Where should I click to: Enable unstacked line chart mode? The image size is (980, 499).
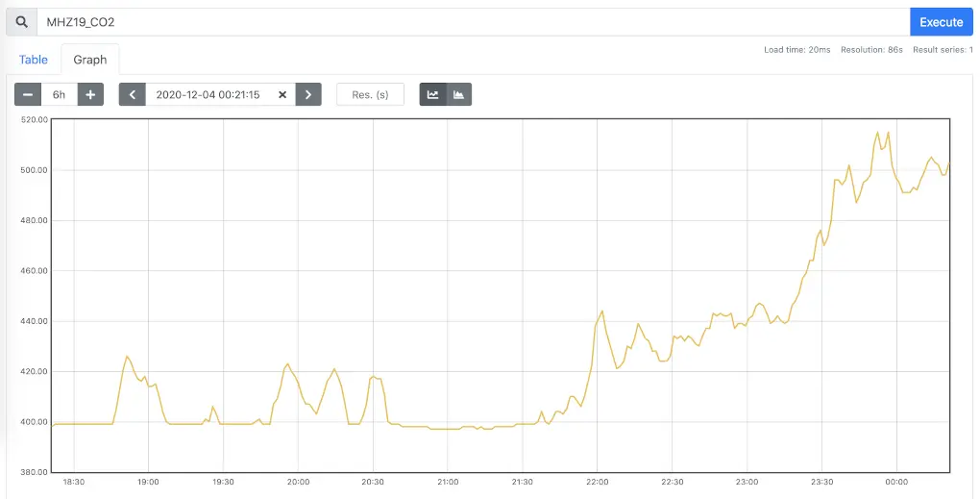point(433,94)
